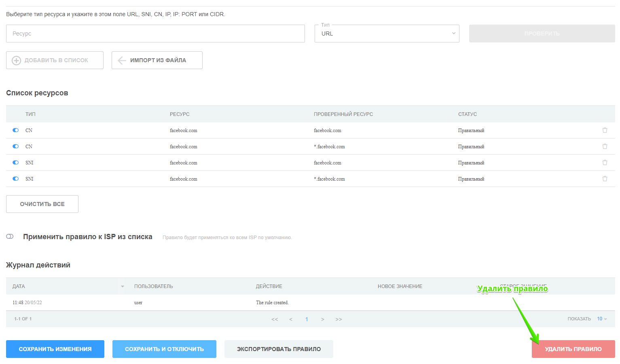
Task: Toggle off the SNI *.facebook.com resource
Action: pos(16,179)
